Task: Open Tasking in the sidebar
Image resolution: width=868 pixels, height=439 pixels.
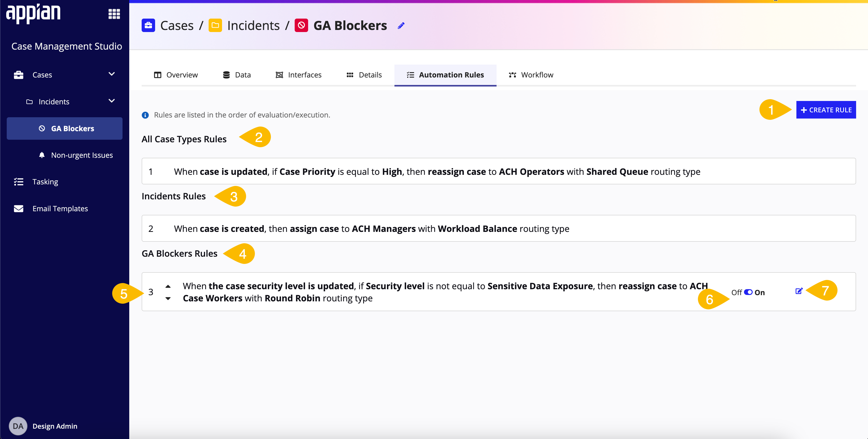Action: pos(45,182)
